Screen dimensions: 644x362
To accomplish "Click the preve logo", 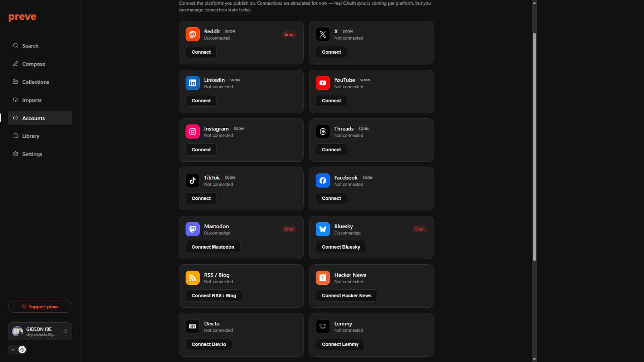I will 22,17.
